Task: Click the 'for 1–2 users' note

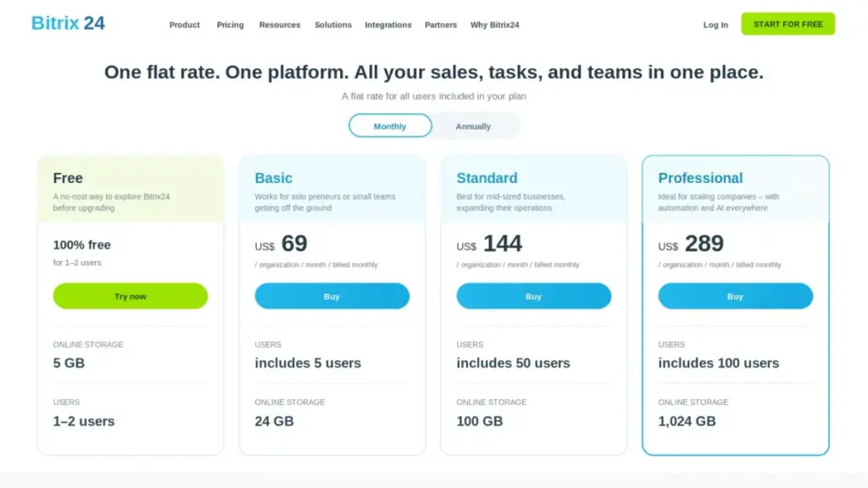Action: pyautogui.click(x=77, y=263)
